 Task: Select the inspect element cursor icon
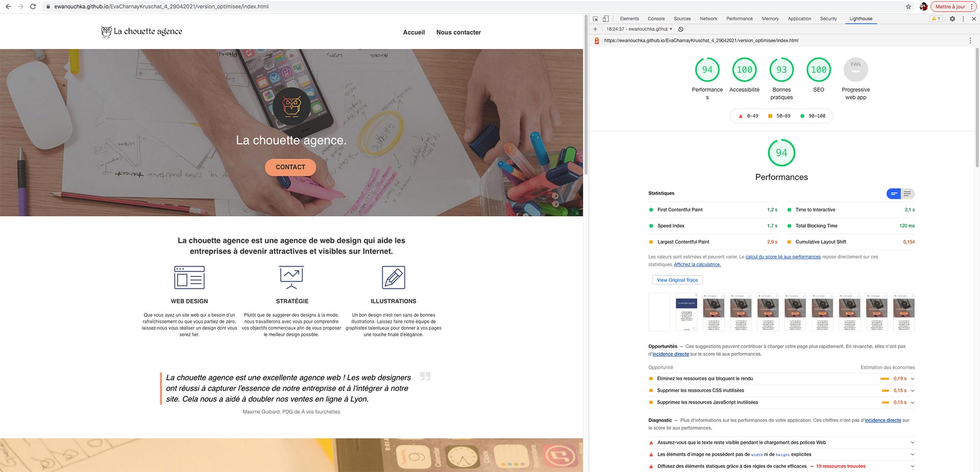pos(595,18)
